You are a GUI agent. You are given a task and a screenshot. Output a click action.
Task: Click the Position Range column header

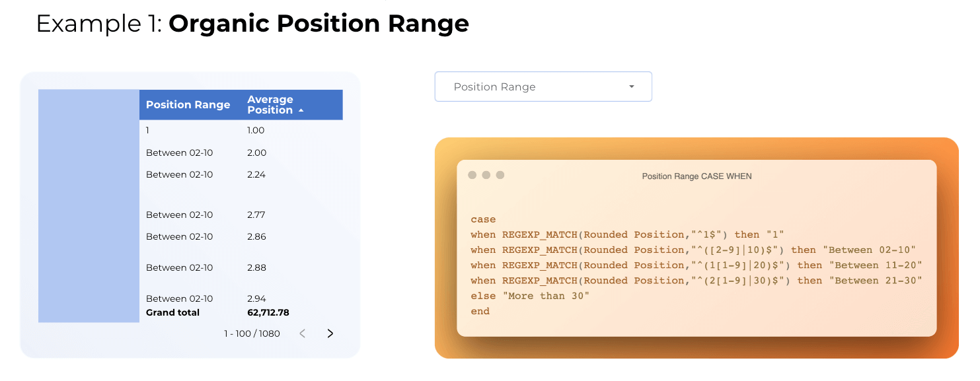click(x=188, y=104)
